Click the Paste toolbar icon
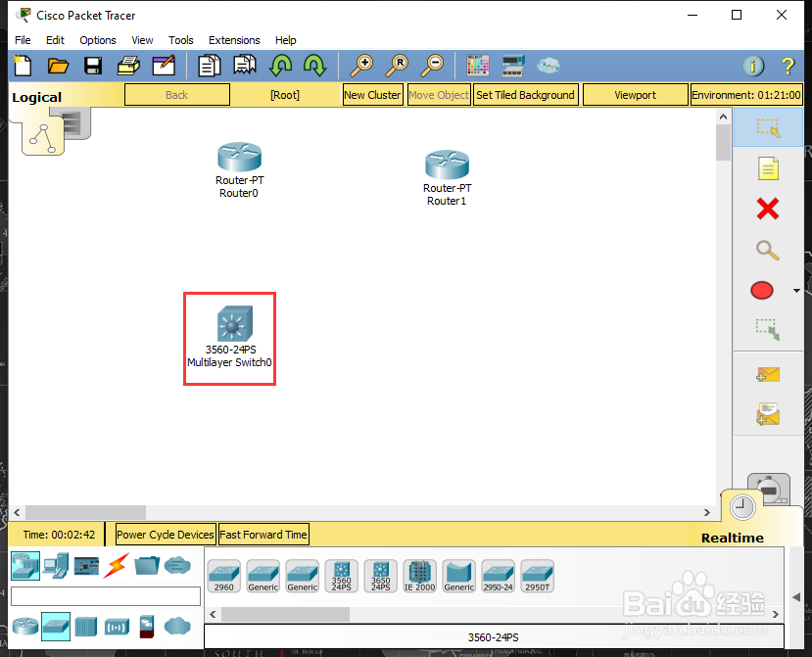812x657 pixels. [x=245, y=66]
